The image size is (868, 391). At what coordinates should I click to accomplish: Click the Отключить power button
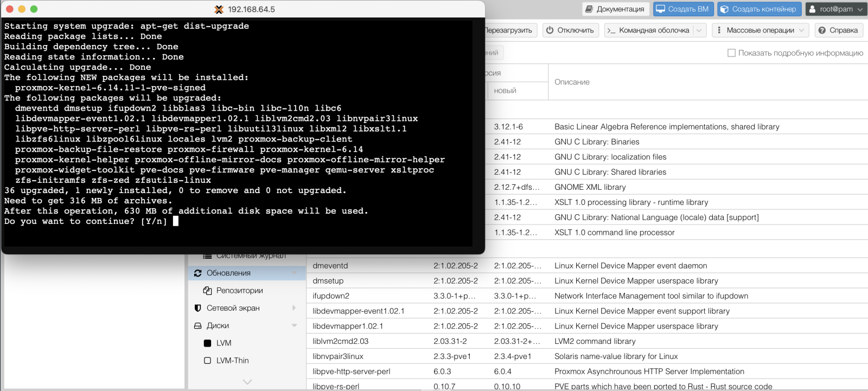click(x=570, y=30)
